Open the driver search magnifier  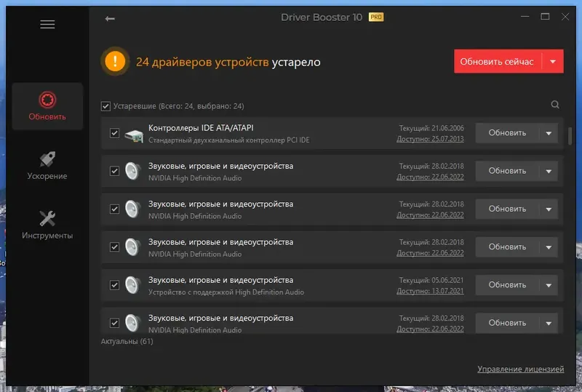(555, 105)
